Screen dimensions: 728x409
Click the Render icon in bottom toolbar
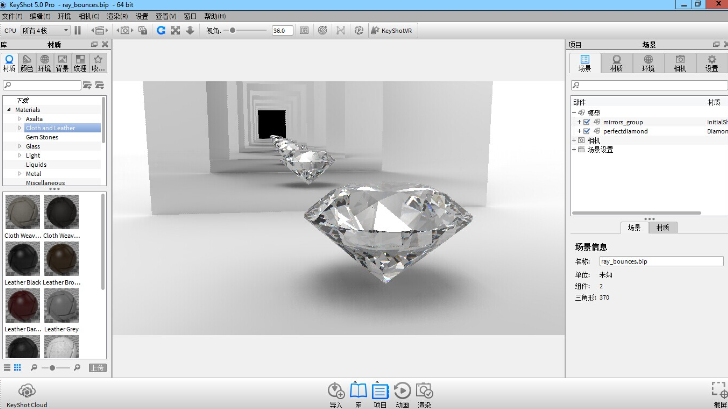click(424, 391)
